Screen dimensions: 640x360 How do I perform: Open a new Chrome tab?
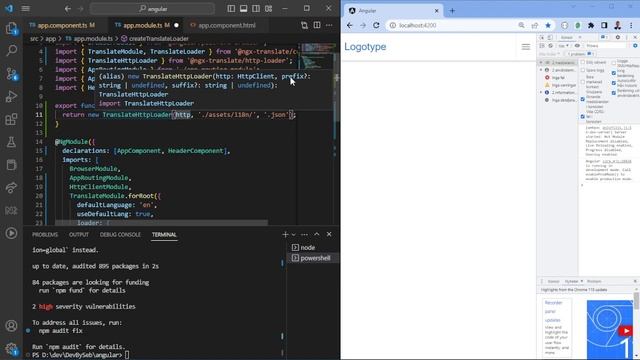452,11
